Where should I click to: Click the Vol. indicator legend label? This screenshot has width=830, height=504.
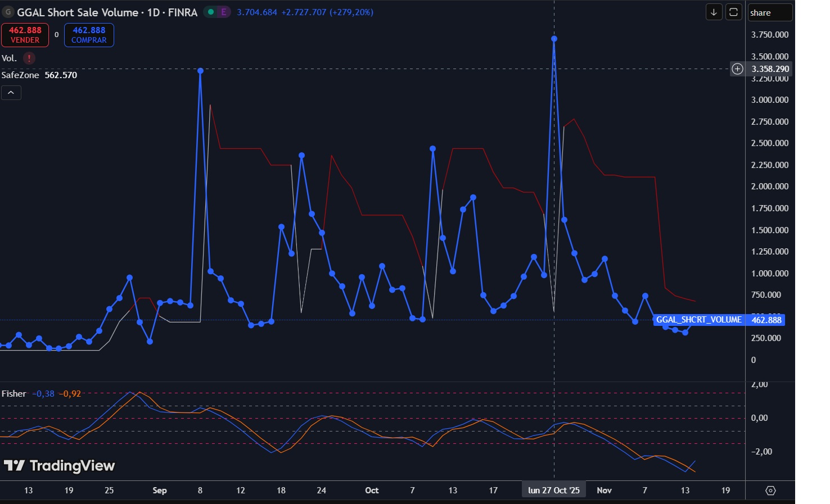[9, 58]
